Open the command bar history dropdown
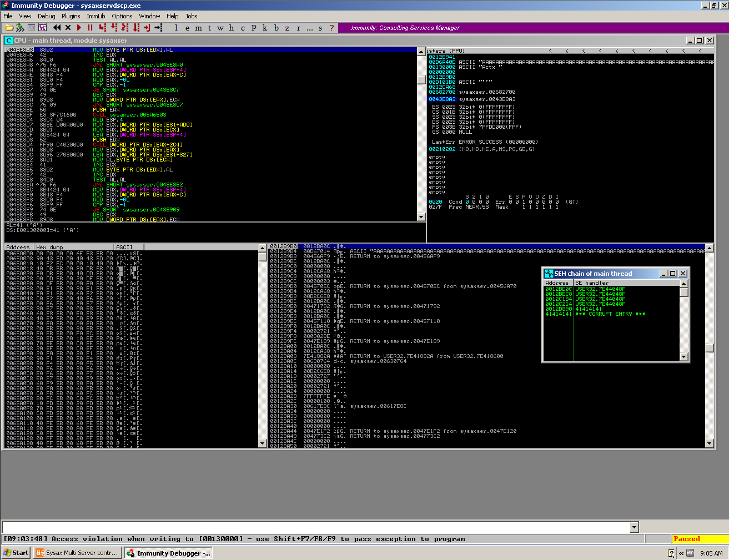Viewport: 729px width, 560px height. [635, 527]
